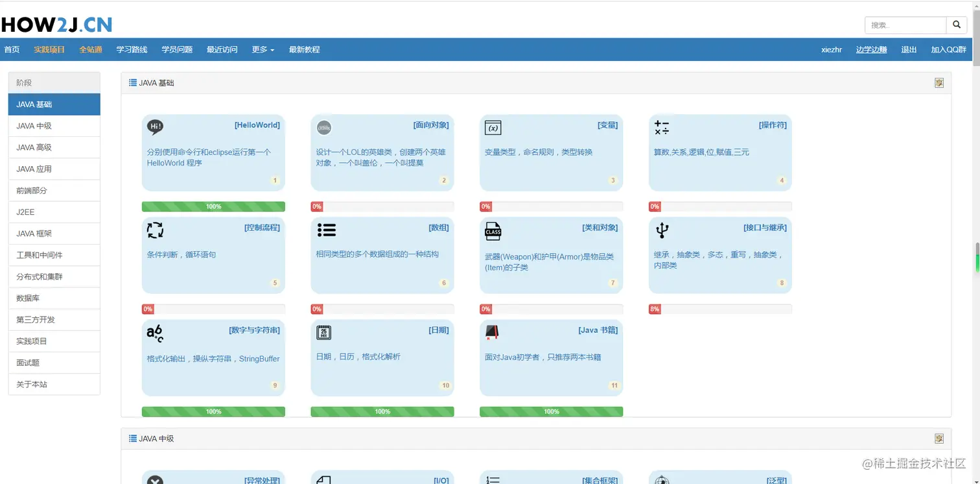Click the book icon on Java 书籍 card
980x484 pixels.
[x=492, y=333]
